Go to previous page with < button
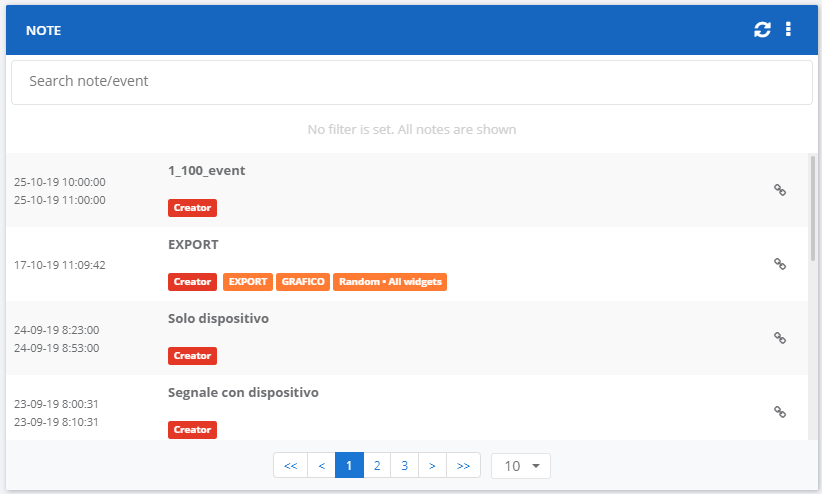Viewport: 822px width, 494px height. (321, 465)
